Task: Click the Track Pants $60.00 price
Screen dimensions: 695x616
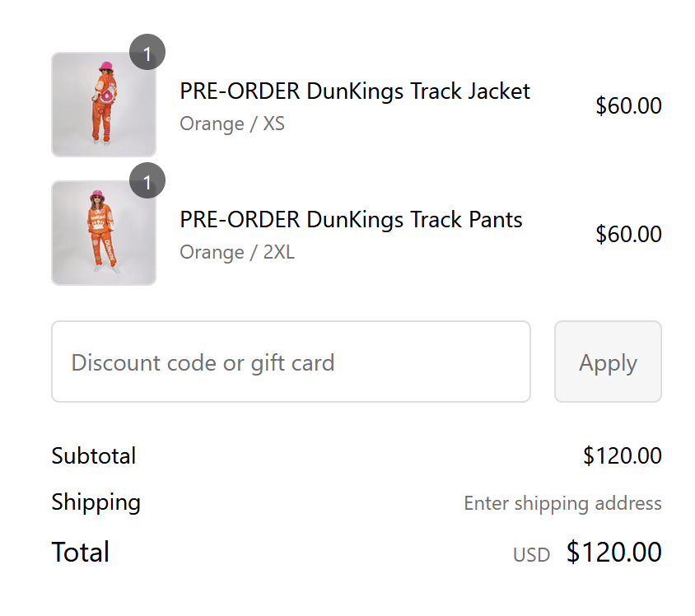Action: point(628,235)
